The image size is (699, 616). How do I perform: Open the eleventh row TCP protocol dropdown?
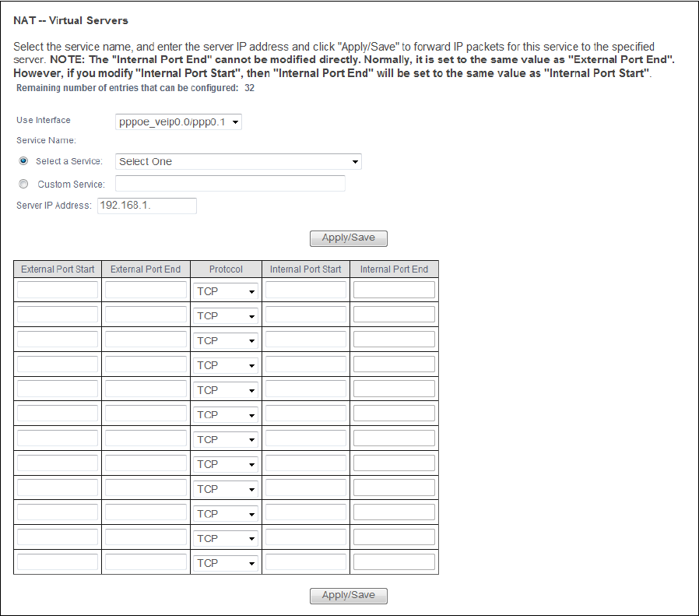point(226,539)
